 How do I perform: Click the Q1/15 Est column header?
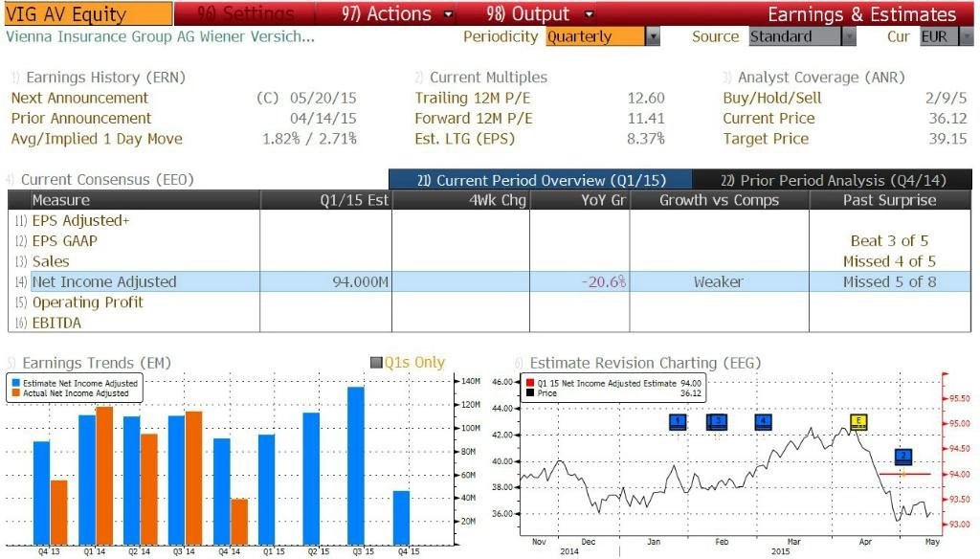coord(325,200)
